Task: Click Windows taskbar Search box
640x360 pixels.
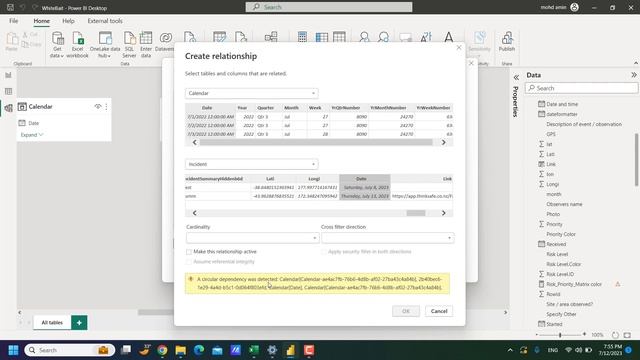Action: (69, 350)
